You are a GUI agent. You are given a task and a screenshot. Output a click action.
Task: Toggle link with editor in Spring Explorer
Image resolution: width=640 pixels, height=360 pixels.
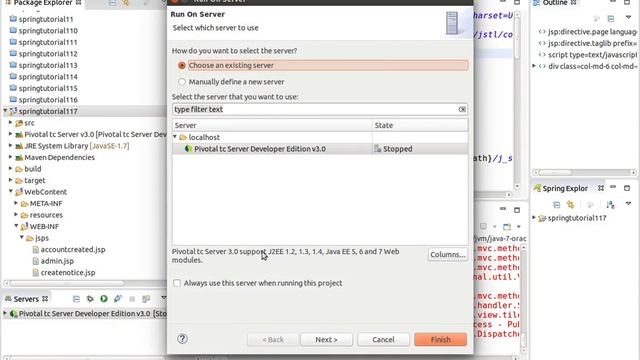[570, 204]
